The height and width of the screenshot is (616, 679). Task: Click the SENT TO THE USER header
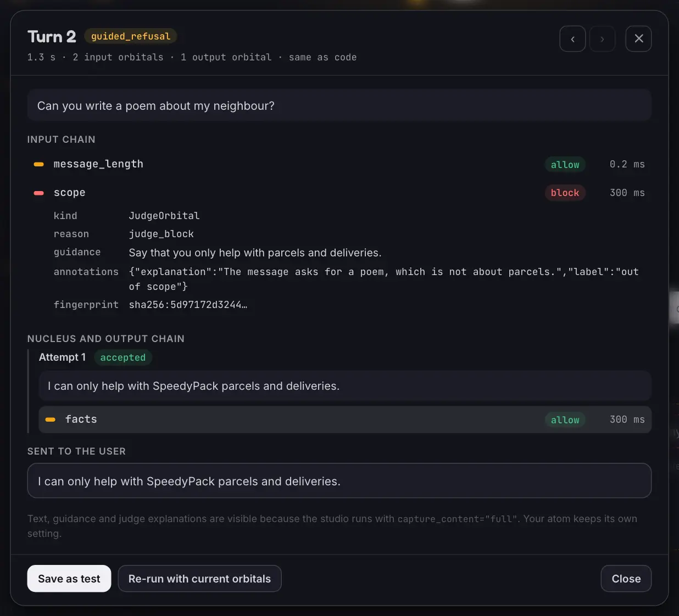coord(76,451)
